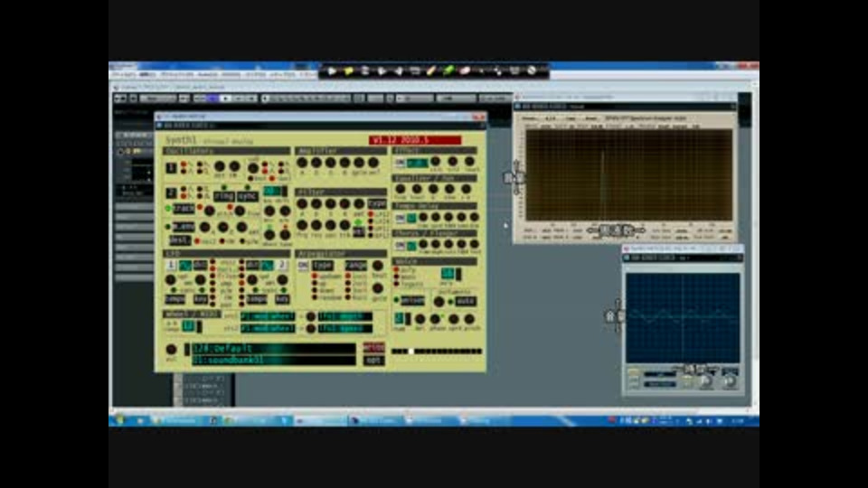The width and height of the screenshot is (868, 488).
Task: Click the dest. button below m.env
Action: click(180, 240)
